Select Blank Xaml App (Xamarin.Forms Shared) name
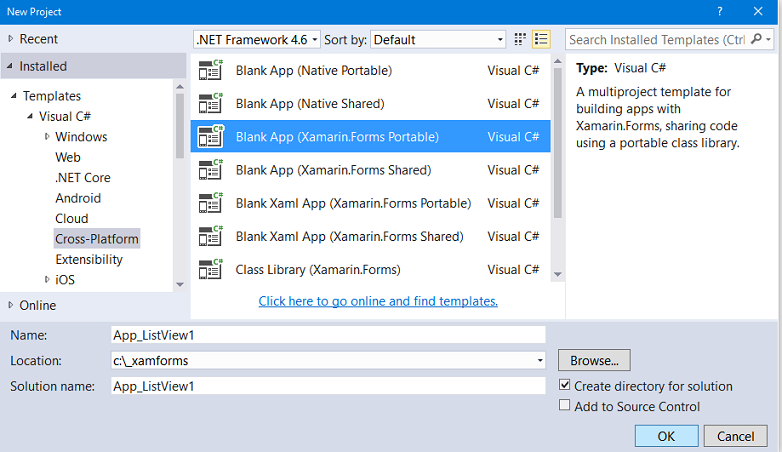Viewport: 782px width, 452px height. 349,236
